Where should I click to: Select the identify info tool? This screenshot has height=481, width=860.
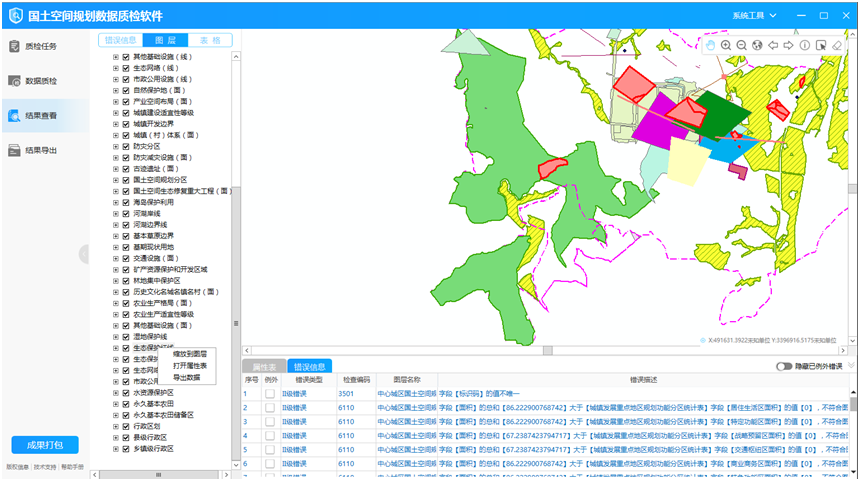click(x=805, y=46)
